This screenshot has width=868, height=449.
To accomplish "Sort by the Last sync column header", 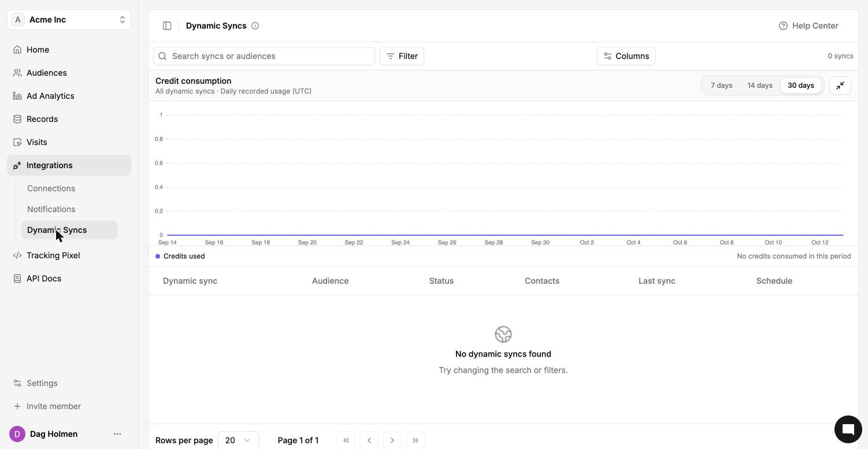I will tap(656, 281).
